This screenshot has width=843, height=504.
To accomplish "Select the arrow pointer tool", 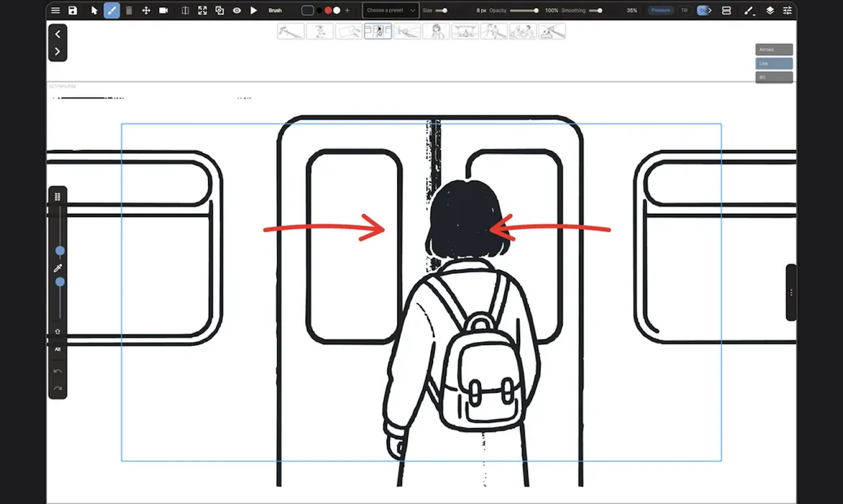I will [x=94, y=11].
